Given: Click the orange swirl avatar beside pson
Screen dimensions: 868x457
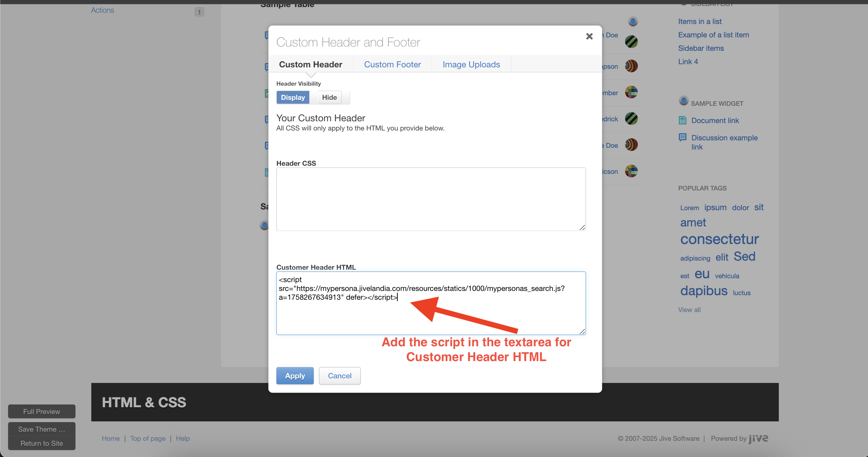Looking at the screenshot, I should pos(631,66).
